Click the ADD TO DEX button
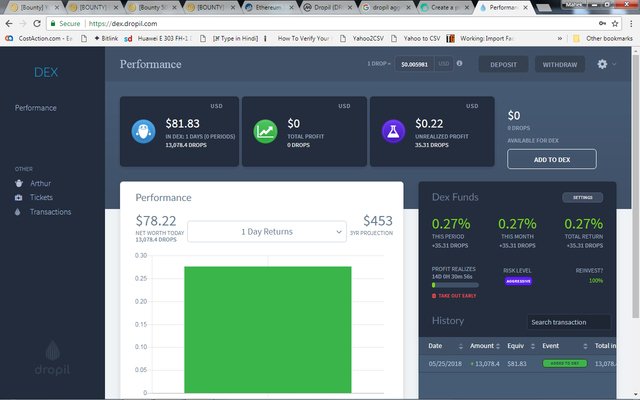This screenshot has height=400, width=640. pyautogui.click(x=552, y=159)
